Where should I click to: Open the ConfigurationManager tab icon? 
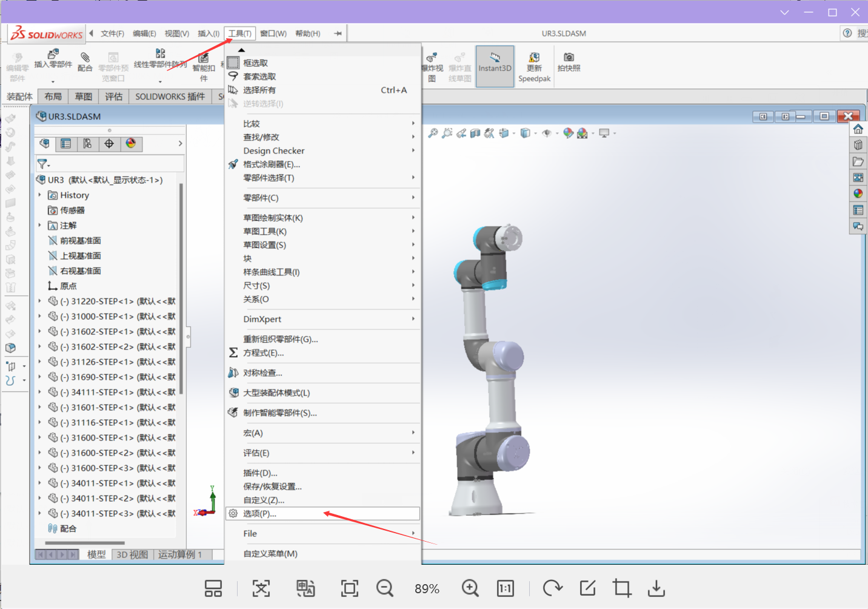[87, 144]
